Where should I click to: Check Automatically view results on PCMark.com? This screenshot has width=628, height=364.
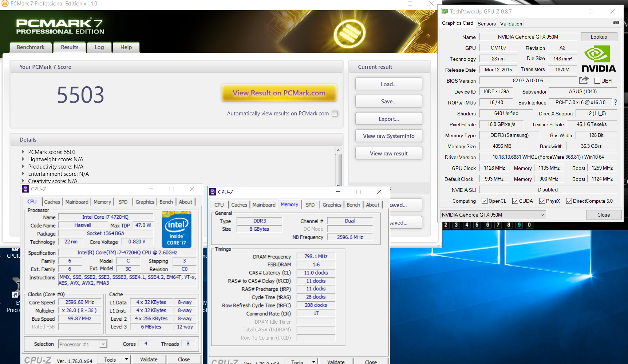335,114
